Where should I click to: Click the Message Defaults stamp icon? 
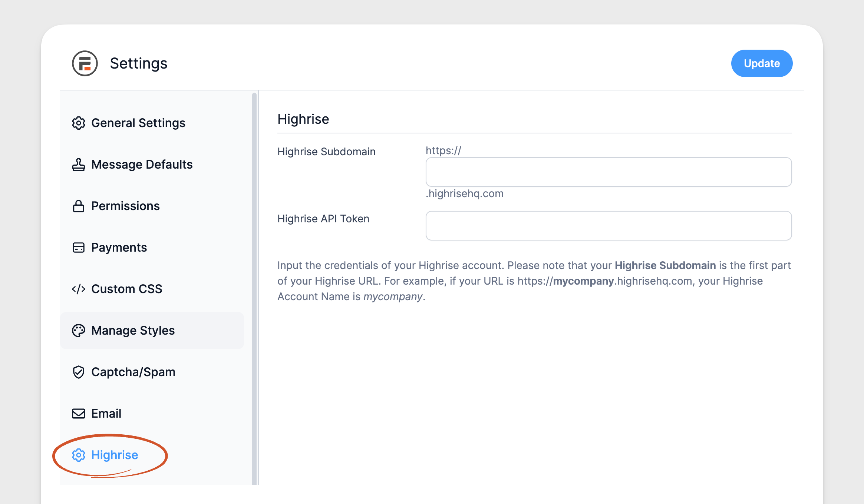click(x=79, y=165)
